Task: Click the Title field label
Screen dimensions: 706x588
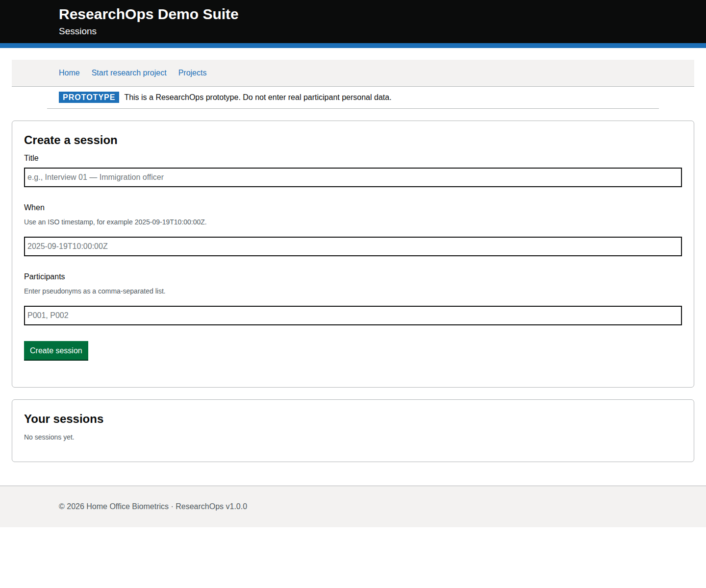Action: (31, 158)
